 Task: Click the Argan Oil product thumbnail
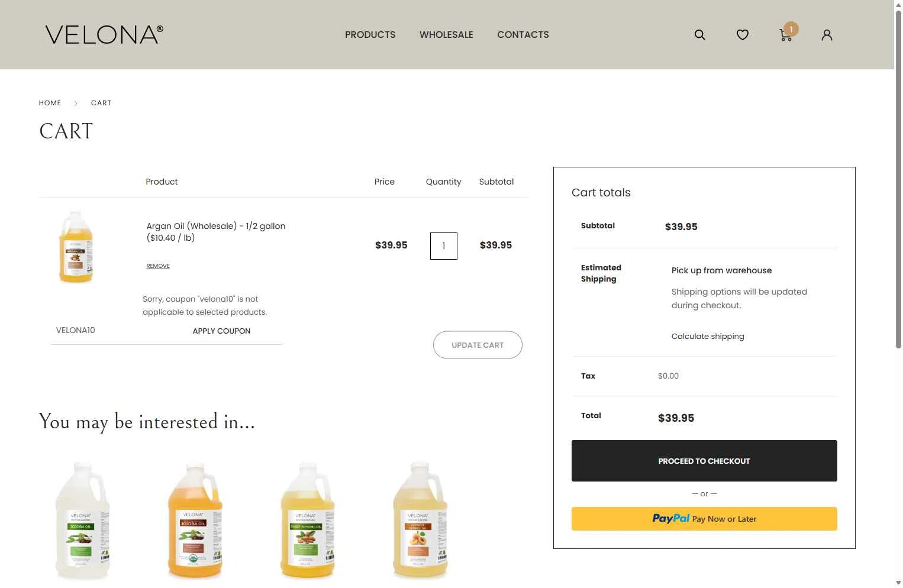[76, 247]
